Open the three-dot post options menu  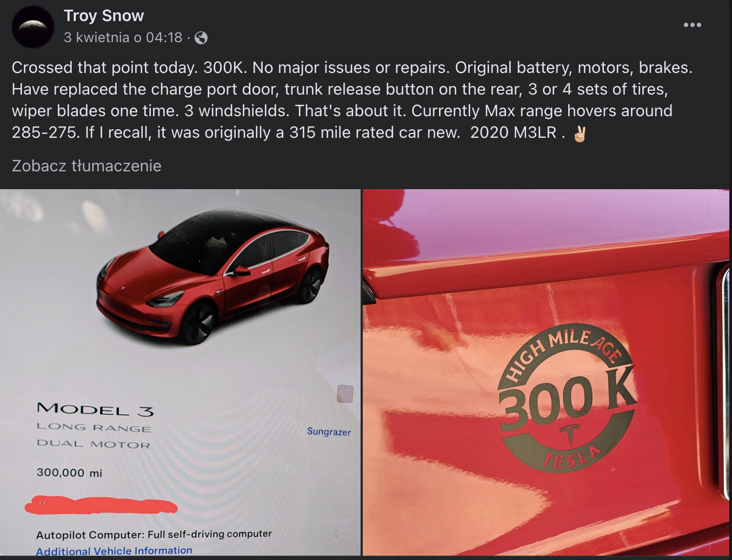pyautogui.click(x=692, y=25)
